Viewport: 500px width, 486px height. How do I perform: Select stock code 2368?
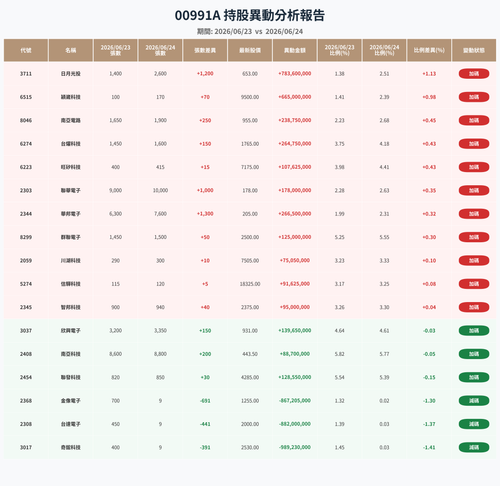tap(26, 401)
